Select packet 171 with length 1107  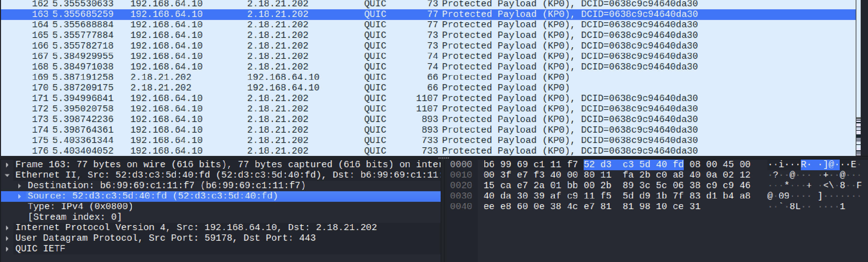[x=428, y=98]
